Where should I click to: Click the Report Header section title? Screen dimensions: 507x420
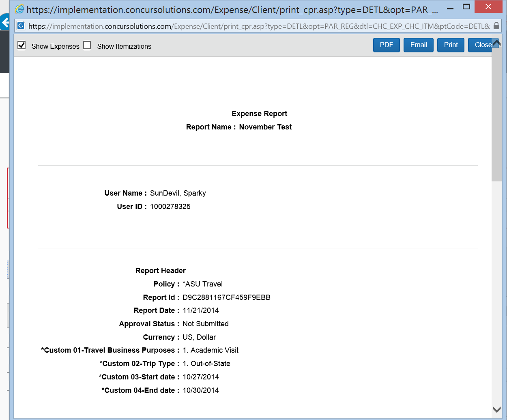(x=161, y=271)
